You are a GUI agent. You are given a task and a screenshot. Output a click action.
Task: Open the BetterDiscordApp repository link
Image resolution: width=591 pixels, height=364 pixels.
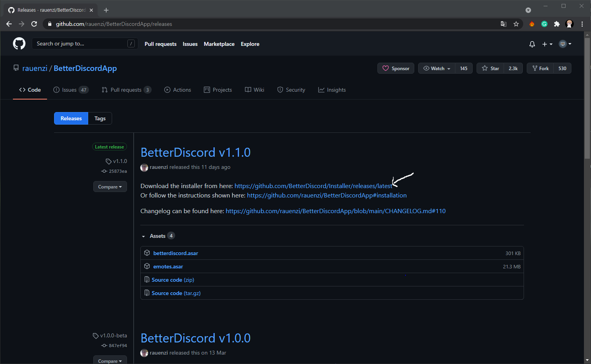pos(85,68)
